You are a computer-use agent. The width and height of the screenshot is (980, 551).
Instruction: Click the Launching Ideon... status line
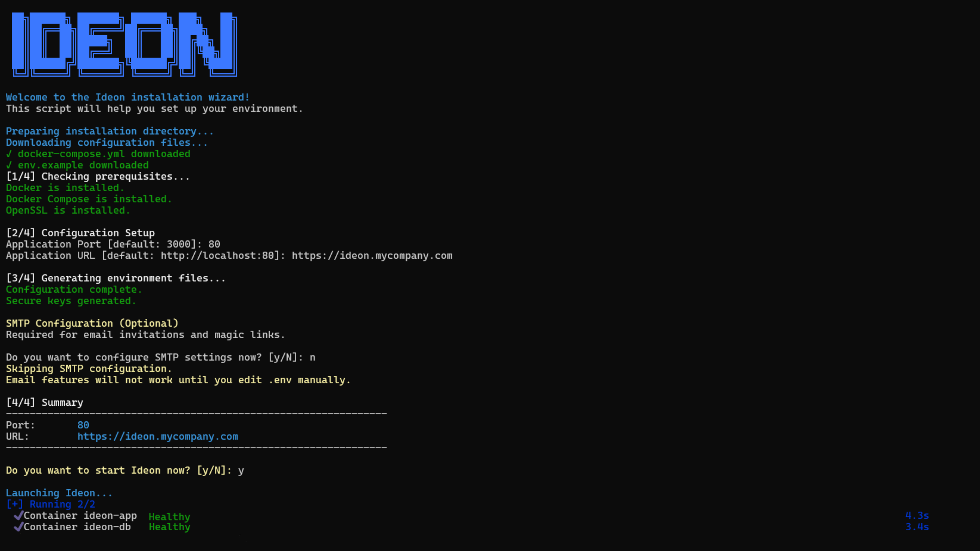click(x=59, y=493)
